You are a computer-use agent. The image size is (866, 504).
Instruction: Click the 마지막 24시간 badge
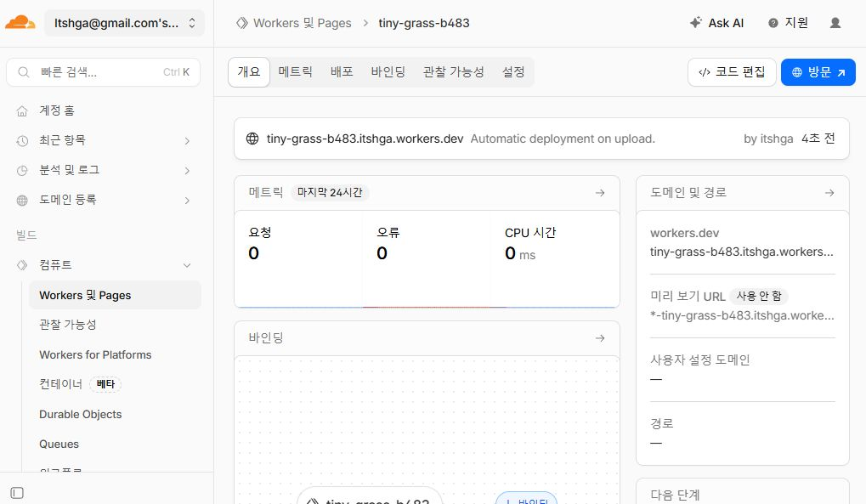pyautogui.click(x=330, y=192)
